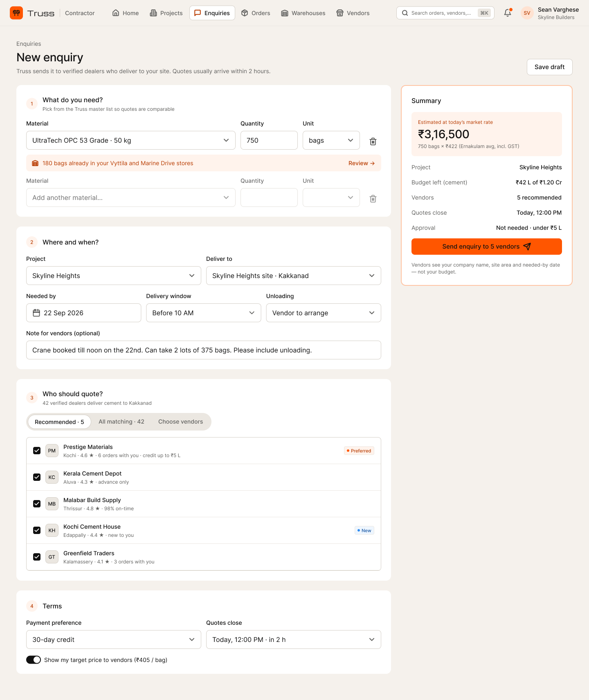Click the warehouse stock alert icon
The height and width of the screenshot is (700, 589).
tap(35, 163)
